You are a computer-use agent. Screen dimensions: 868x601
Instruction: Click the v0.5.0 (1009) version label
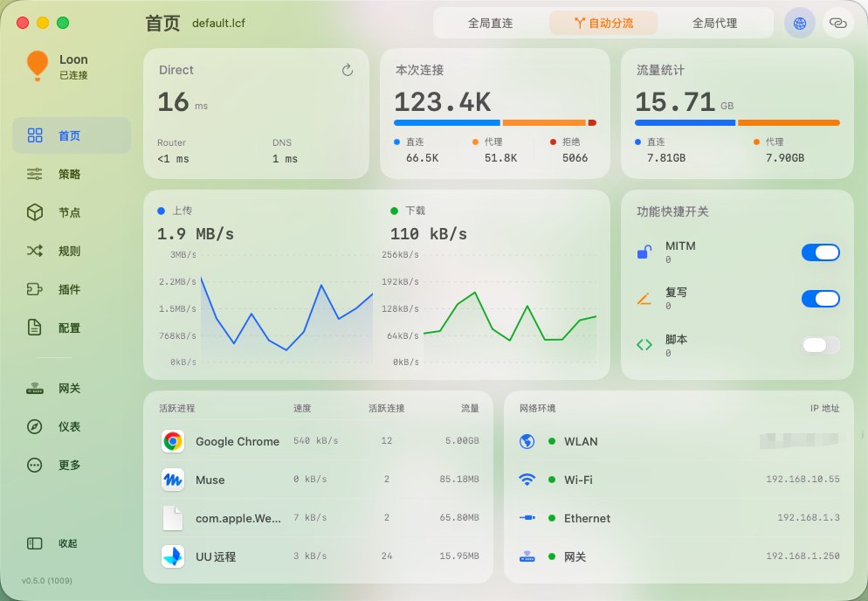point(47,581)
